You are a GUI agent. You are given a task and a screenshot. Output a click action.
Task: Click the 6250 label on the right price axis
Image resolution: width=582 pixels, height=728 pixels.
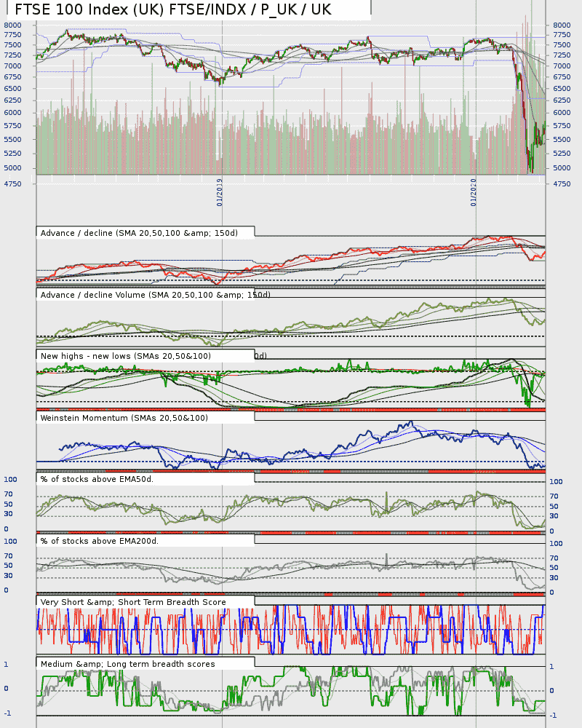click(x=562, y=100)
